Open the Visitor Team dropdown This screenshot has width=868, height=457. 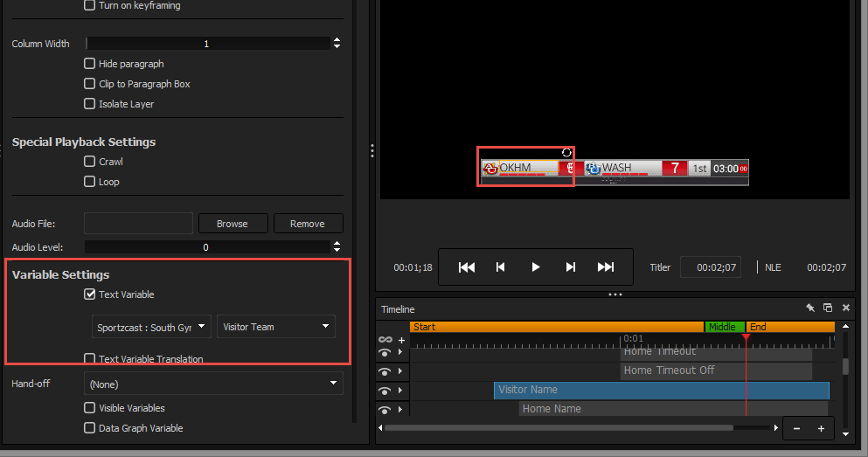tap(276, 327)
